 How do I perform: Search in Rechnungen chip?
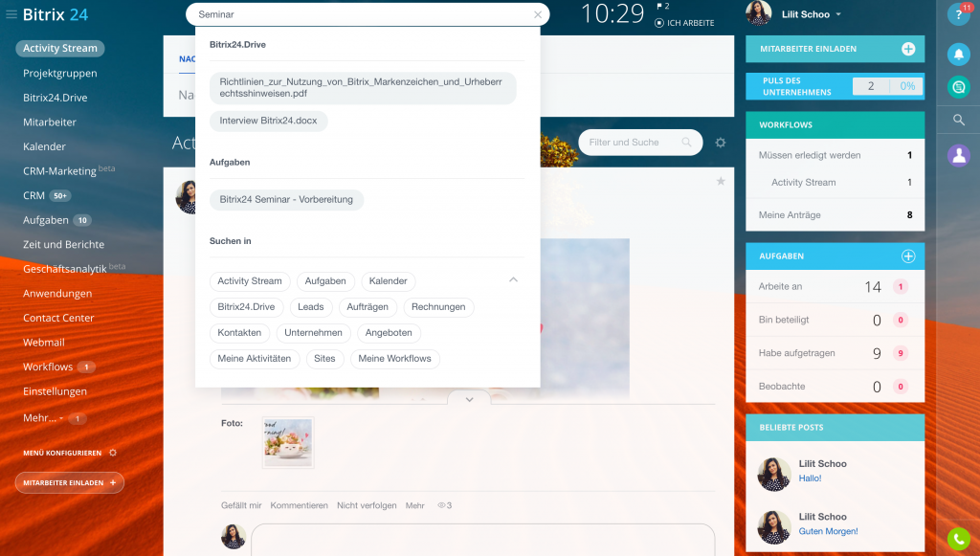tap(438, 307)
